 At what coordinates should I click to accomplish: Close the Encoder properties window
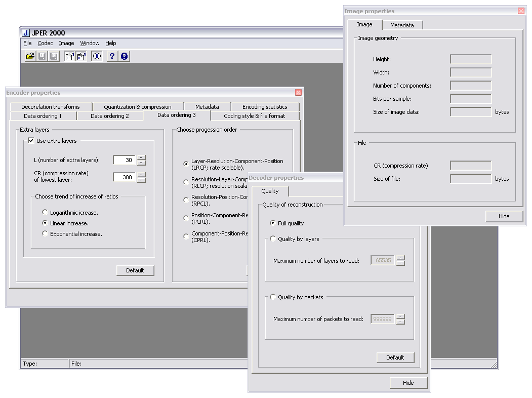[298, 93]
